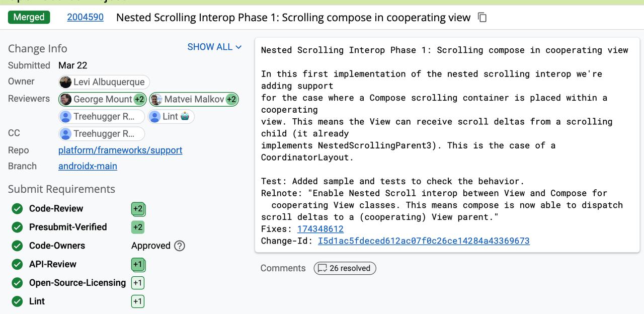The width and height of the screenshot is (644, 314).
Task: Open the androidx-main branch link
Action: 88,166
